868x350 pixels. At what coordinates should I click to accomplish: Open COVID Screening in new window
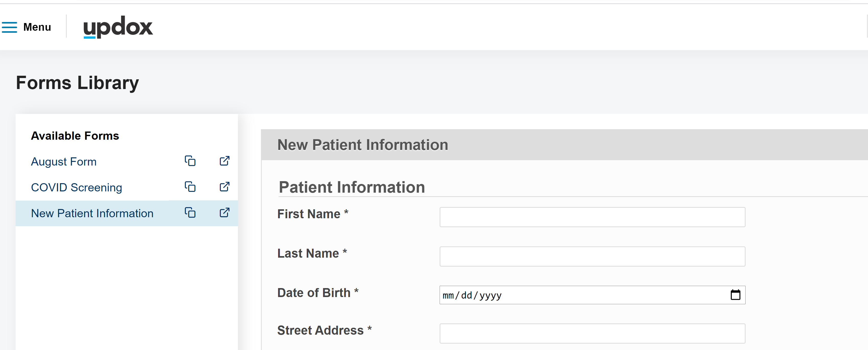tap(224, 187)
